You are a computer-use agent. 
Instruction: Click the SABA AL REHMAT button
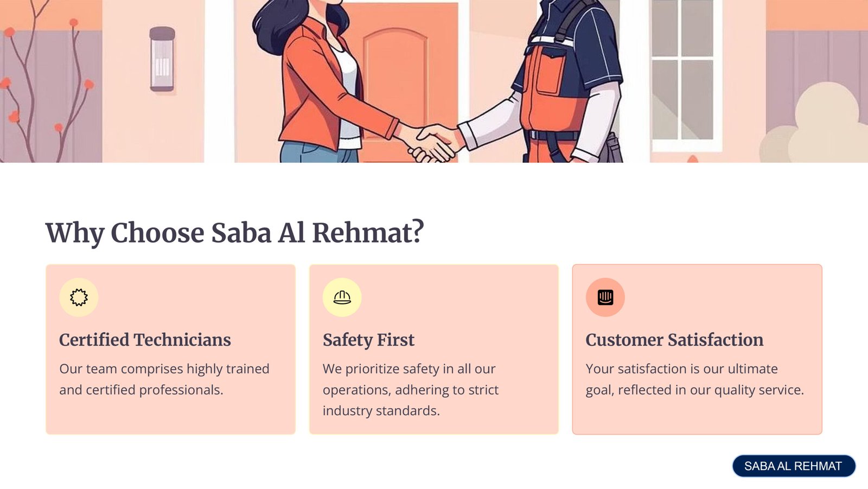[x=794, y=466]
